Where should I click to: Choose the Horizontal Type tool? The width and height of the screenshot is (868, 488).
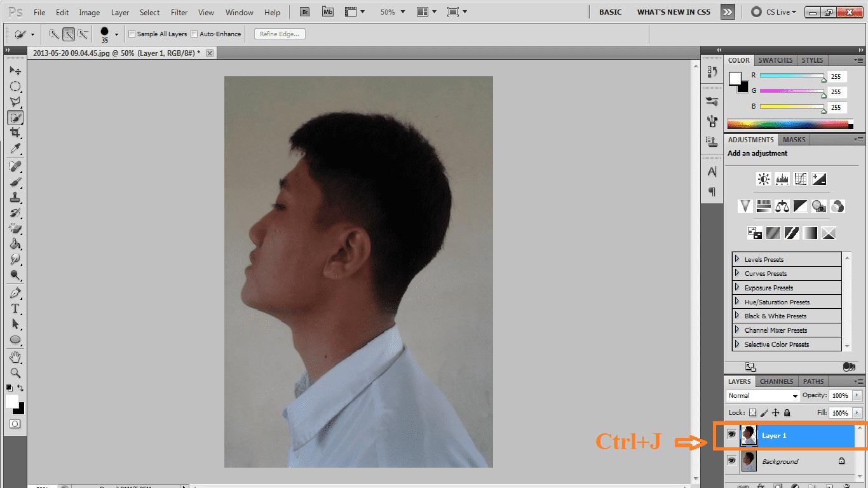tap(15, 308)
